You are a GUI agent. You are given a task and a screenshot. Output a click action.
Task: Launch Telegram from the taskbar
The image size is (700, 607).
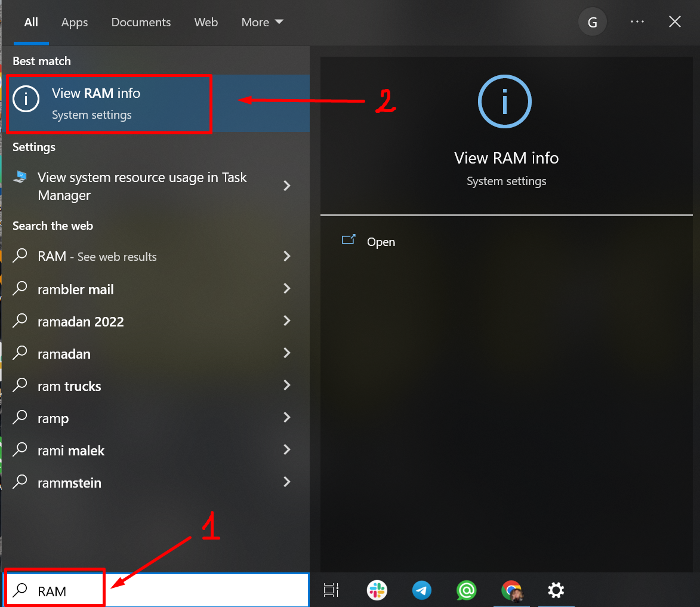[x=422, y=591]
